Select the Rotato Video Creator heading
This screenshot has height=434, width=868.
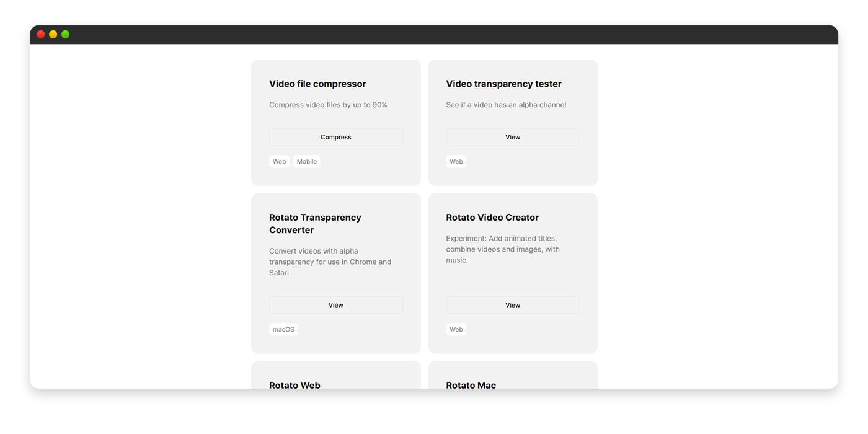click(492, 218)
